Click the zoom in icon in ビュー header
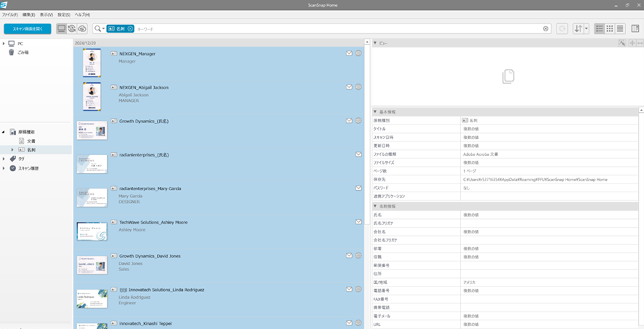Image resolution: width=644 pixels, height=329 pixels. [632, 43]
